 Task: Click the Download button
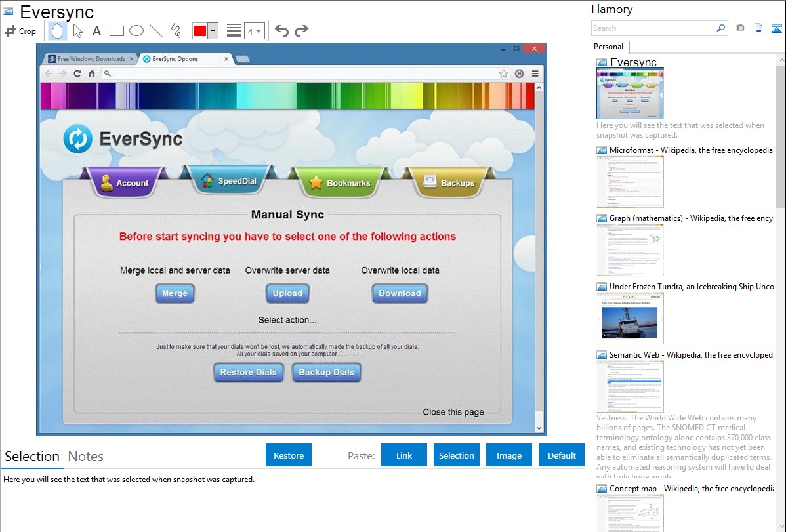click(x=400, y=293)
